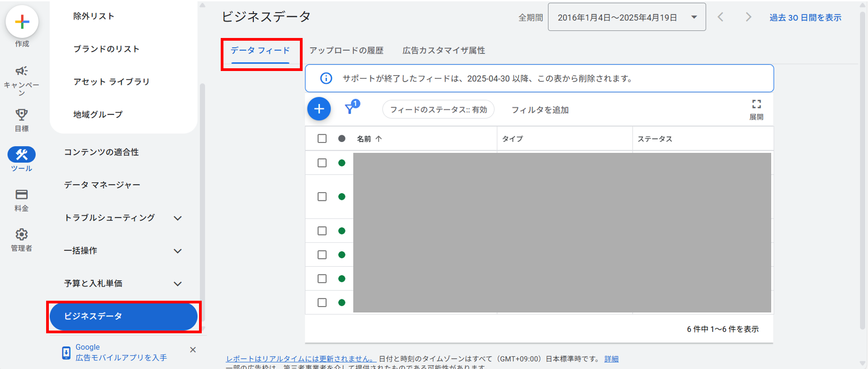The image size is (868, 369).
Task: Click the ビジネスデータ page title
Action: click(x=266, y=17)
